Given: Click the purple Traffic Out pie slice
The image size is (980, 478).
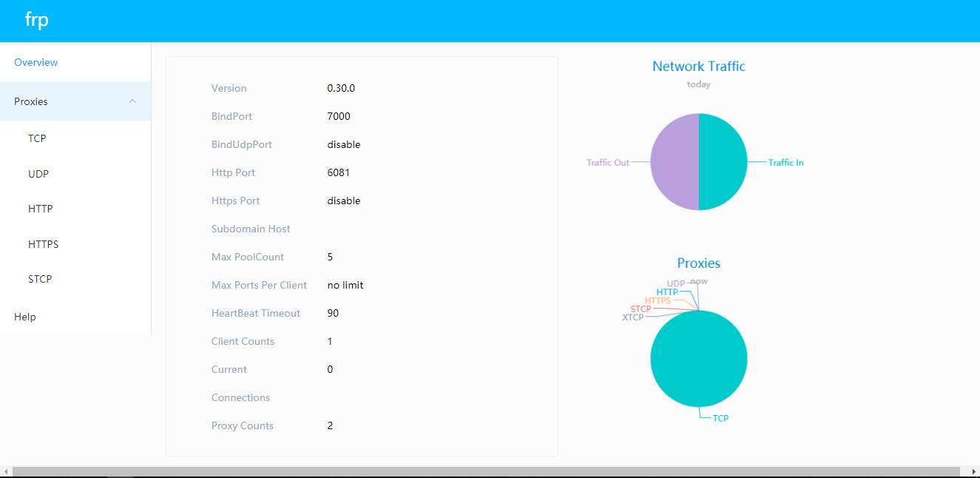Looking at the screenshot, I should 675,161.
